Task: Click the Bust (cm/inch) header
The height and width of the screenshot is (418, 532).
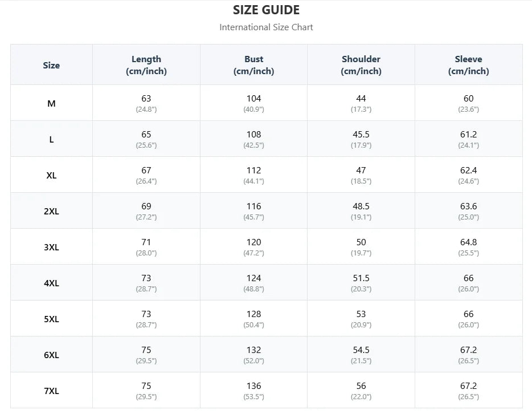Action: (254, 65)
